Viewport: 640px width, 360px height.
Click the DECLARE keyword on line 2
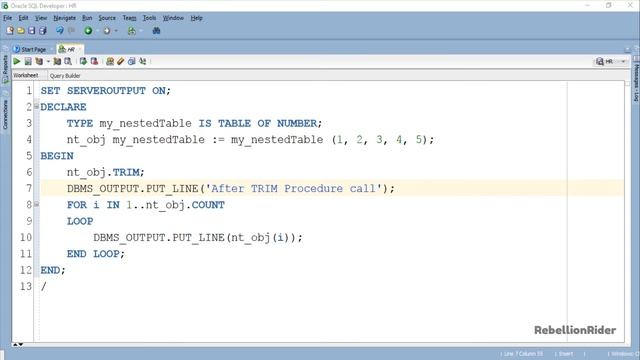coord(63,107)
